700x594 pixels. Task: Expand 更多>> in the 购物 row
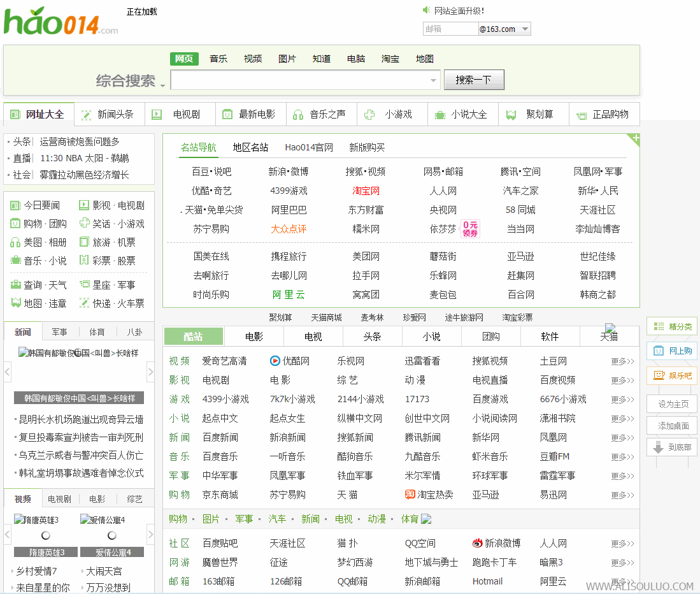pyautogui.click(x=622, y=495)
